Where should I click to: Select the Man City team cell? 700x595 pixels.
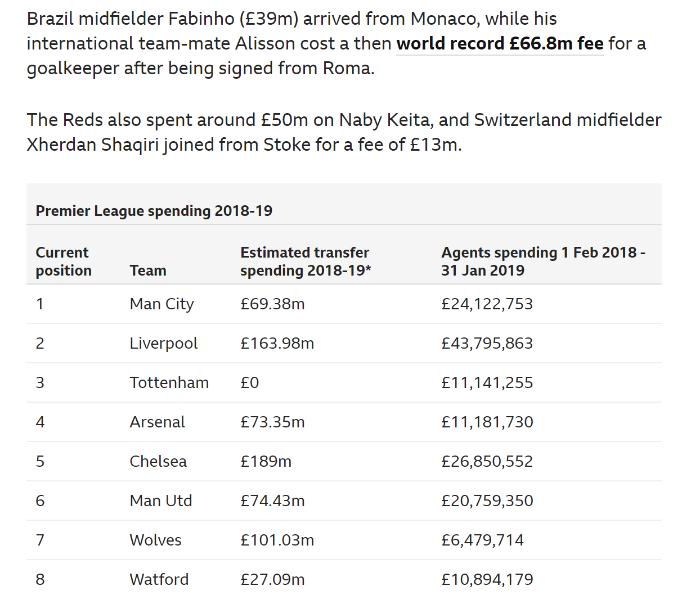coord(161,304)
